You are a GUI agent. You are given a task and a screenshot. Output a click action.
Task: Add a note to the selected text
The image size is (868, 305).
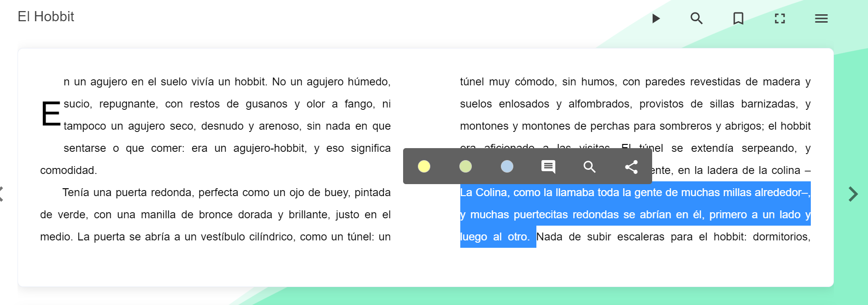coord(548,167)
